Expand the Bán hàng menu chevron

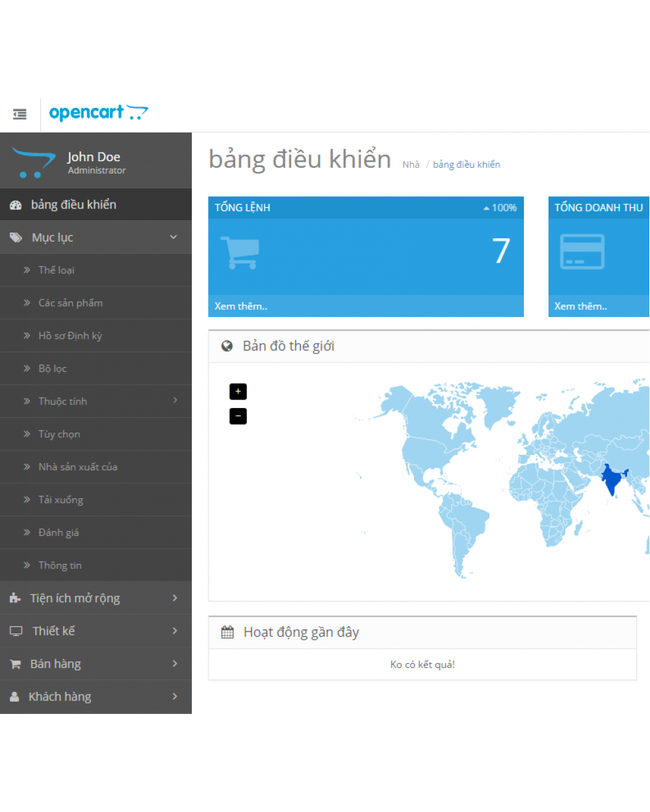(174, 663)
